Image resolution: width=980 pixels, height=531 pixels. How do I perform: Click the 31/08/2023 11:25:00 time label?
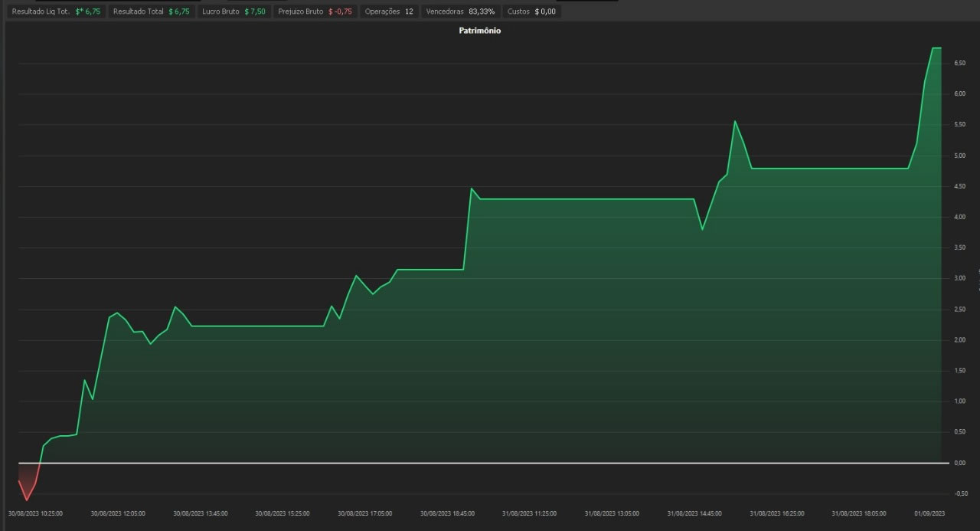pos(530,513)
